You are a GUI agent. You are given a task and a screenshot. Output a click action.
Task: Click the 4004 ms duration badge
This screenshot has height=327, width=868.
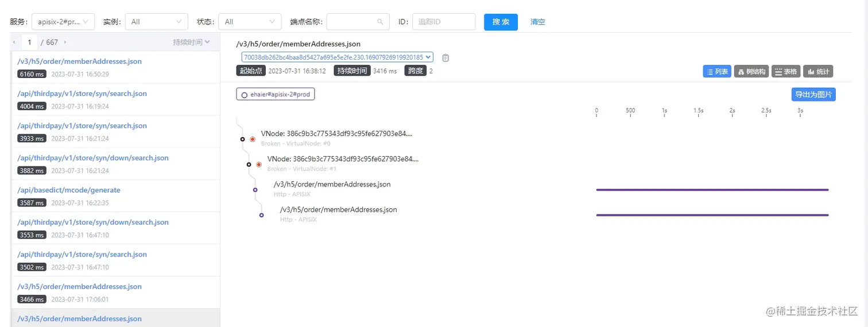pyautogui.click(x=32, y=107)
